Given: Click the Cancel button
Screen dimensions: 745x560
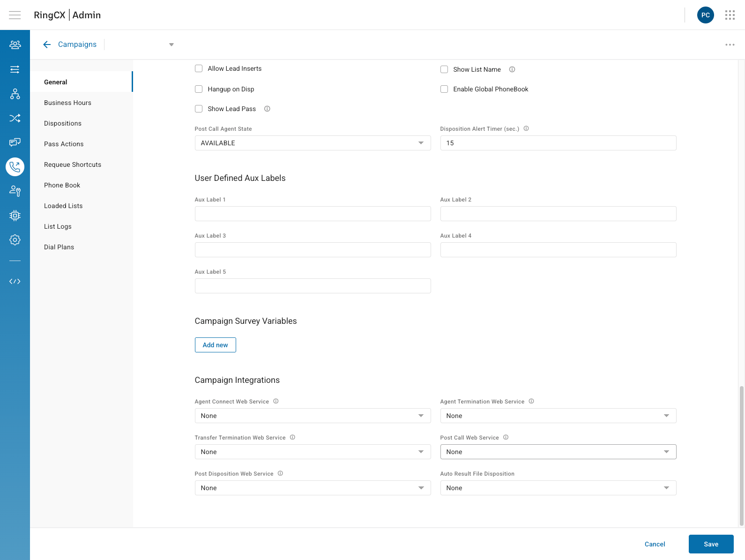Looking at the screenshot, I should coord(655,544).
